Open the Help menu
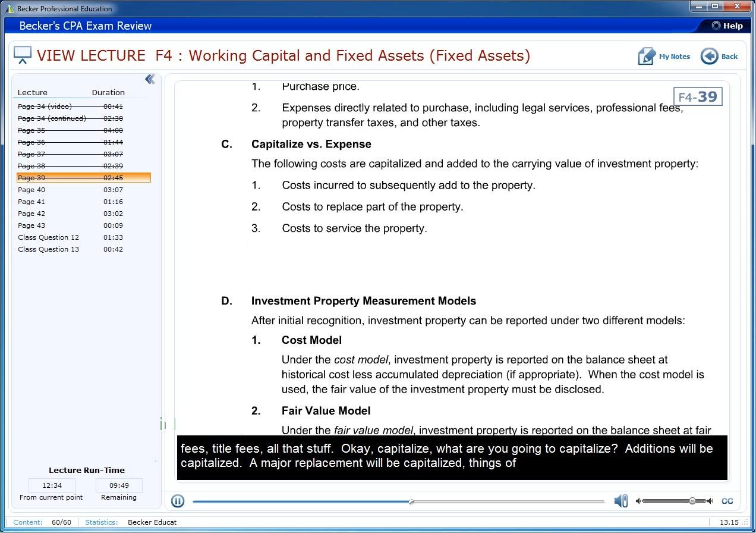Image resolution: width=756 pixels, height=533 pixels. pos(727,26)
